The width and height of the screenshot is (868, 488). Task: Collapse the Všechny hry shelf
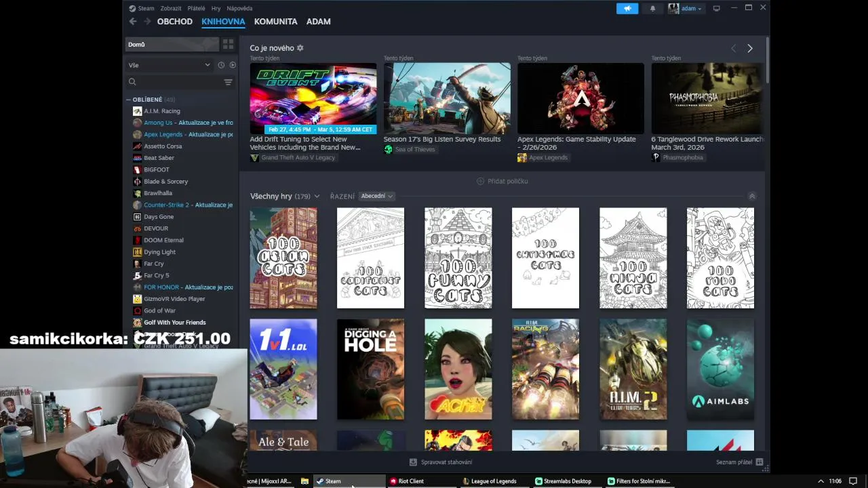(751, 196)
